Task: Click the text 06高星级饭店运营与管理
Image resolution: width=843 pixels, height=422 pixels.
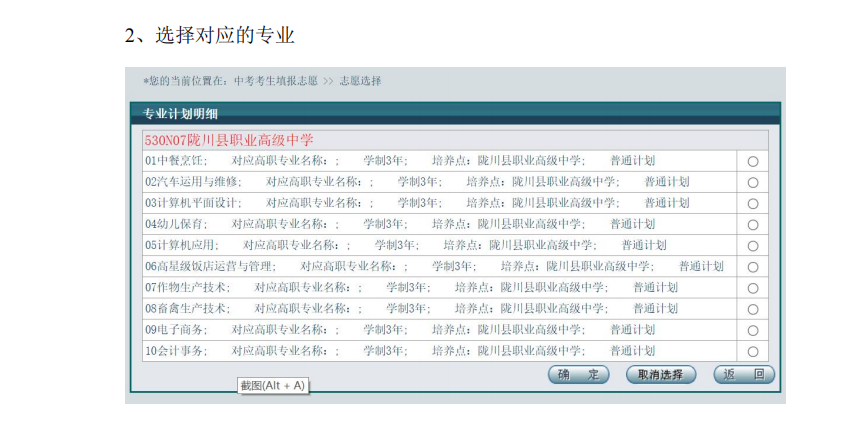Action: 210,266
